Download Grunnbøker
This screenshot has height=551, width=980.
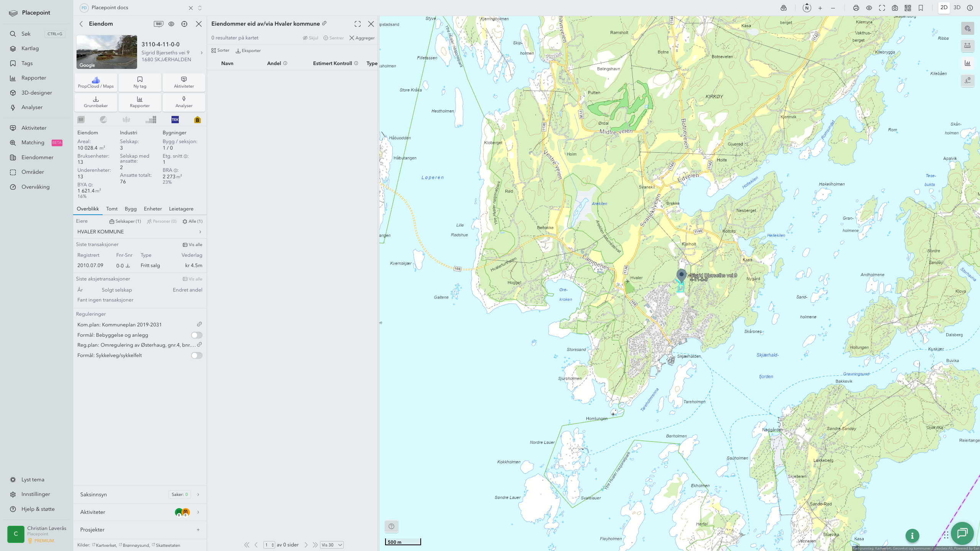(x=96, y=102)
